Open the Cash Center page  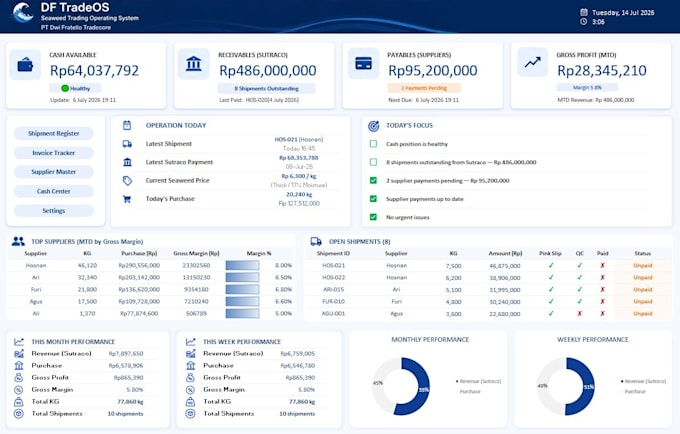54,191
